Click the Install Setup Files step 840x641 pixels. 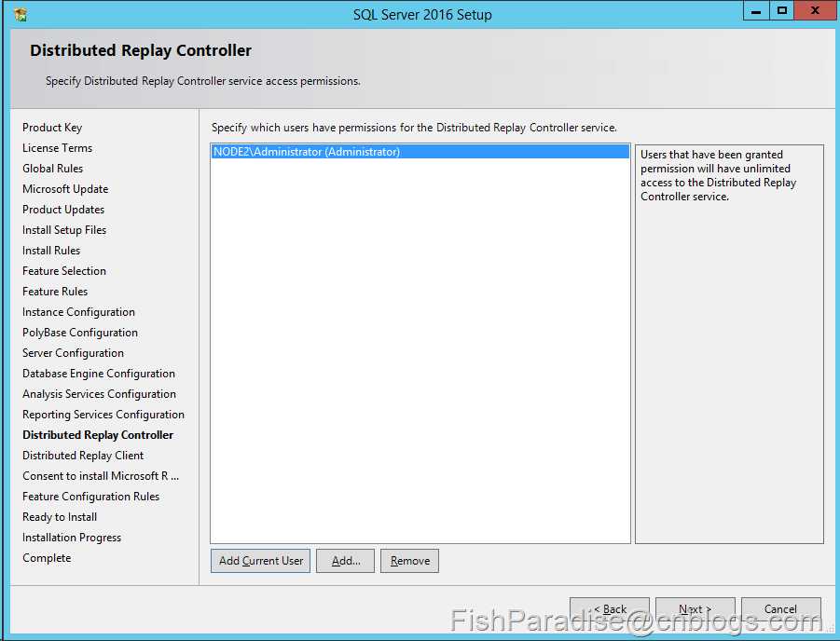coord(64,230)
